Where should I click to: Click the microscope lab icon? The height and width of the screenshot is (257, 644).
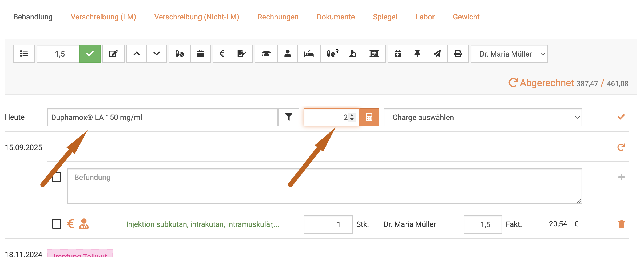tap(352, 54)
